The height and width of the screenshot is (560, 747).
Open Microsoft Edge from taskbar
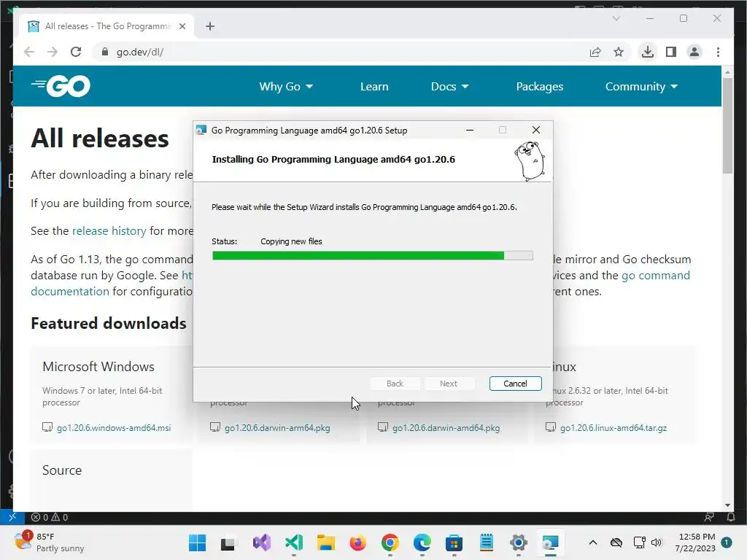pyautogui.click(x=422, y=542)
